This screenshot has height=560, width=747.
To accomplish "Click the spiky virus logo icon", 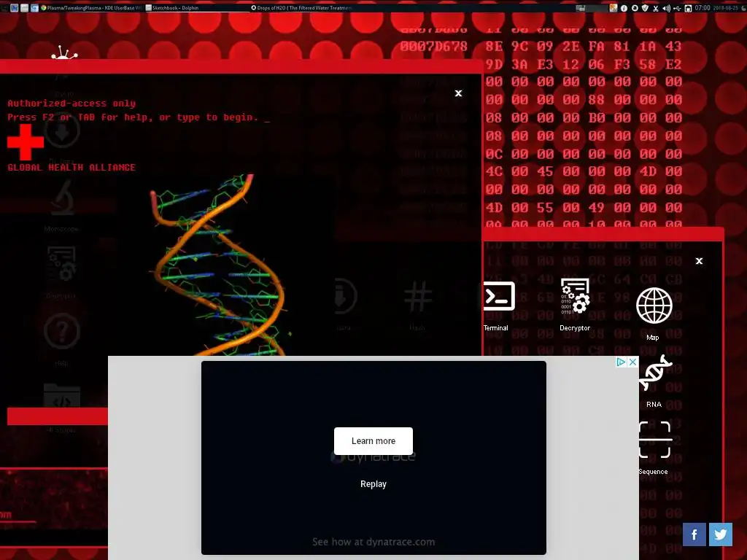I will [64, 52].
